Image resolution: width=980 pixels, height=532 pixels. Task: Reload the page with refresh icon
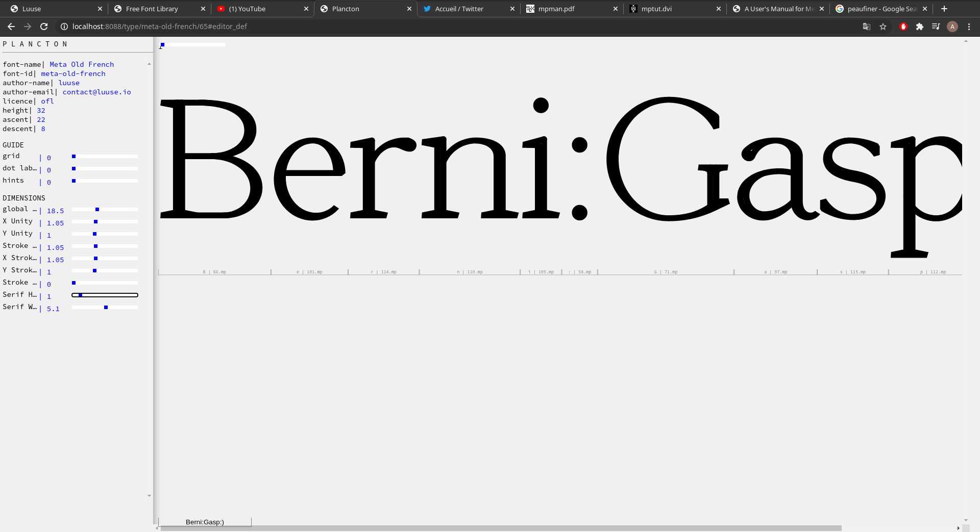pos(44,27)
